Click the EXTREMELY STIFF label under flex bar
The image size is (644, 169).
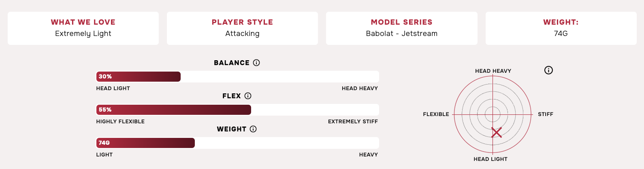353,121
